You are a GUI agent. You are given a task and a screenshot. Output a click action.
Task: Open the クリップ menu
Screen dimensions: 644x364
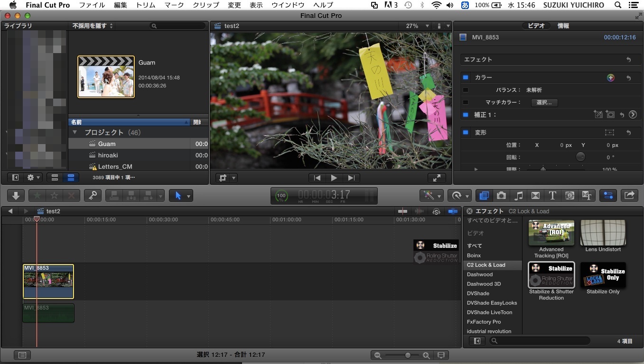coord(206,5)
